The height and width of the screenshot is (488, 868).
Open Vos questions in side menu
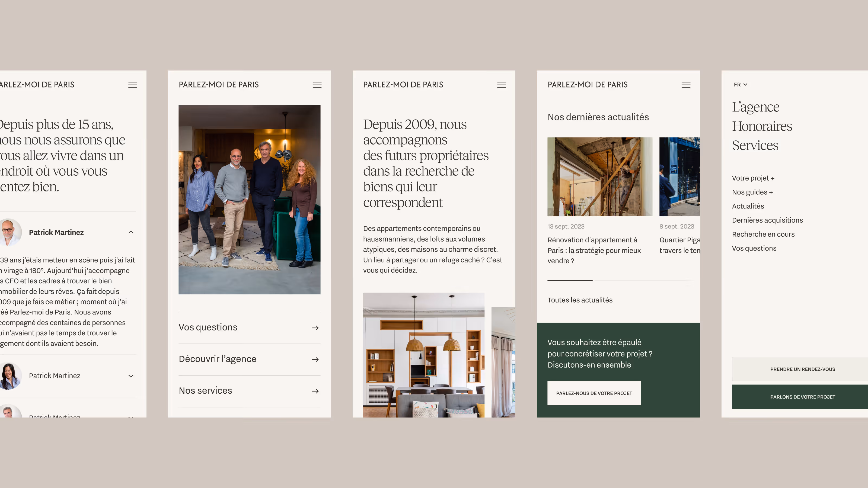(x=754, y=248)
